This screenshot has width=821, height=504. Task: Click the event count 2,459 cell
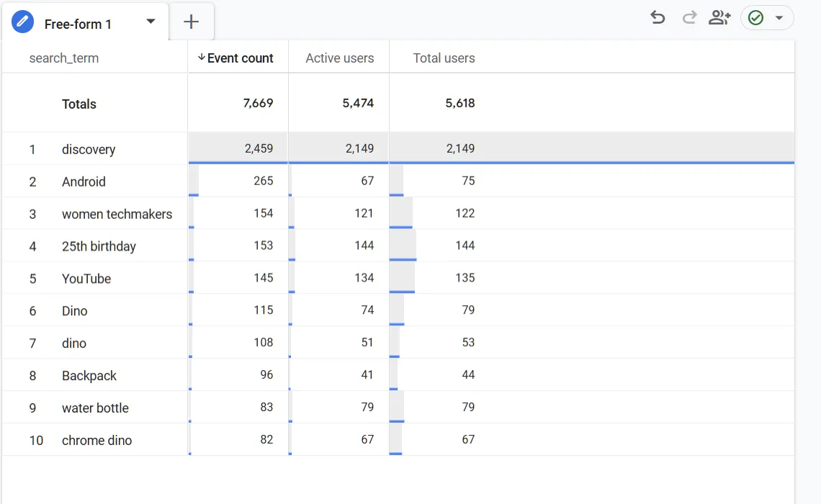pyautogui.click(x=259, y=148)
